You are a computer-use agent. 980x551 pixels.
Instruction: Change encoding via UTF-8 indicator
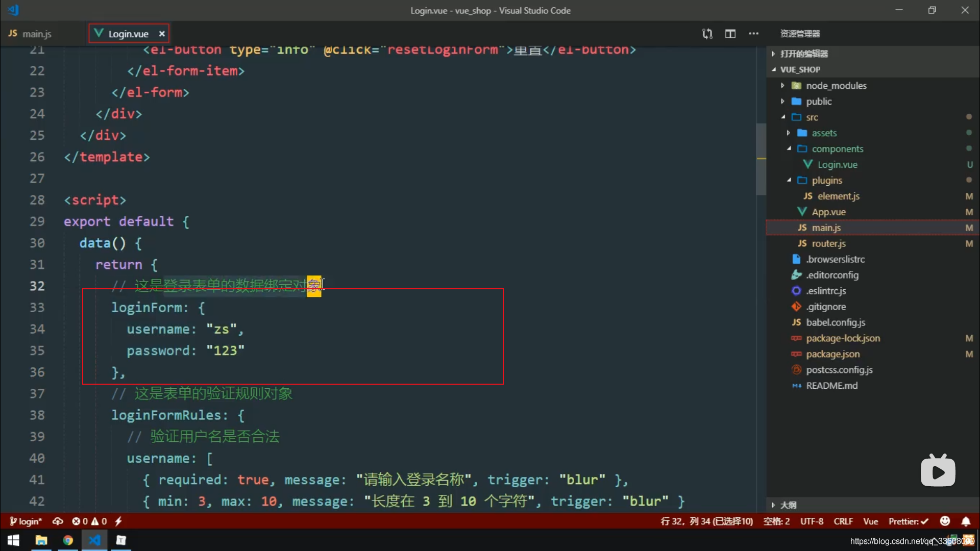812,521
